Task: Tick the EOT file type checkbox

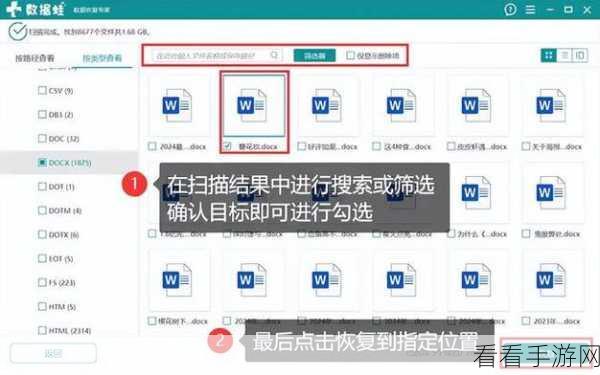Action: click(42, 259)
